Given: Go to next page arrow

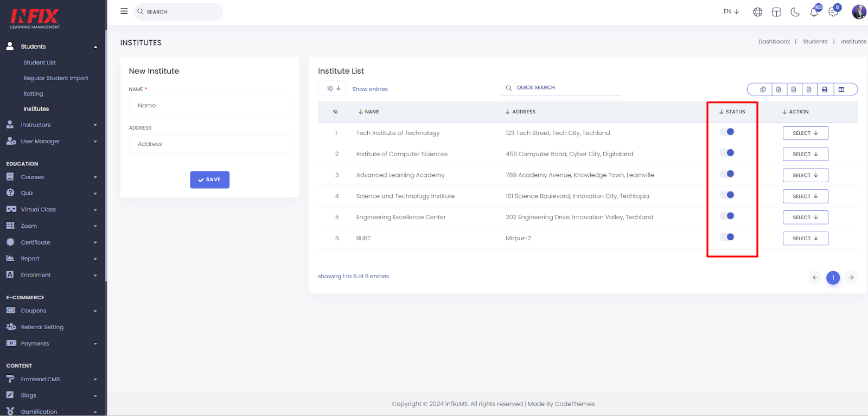Looking at the screenshot, I should pyautogui.click(x=851, y=278).
